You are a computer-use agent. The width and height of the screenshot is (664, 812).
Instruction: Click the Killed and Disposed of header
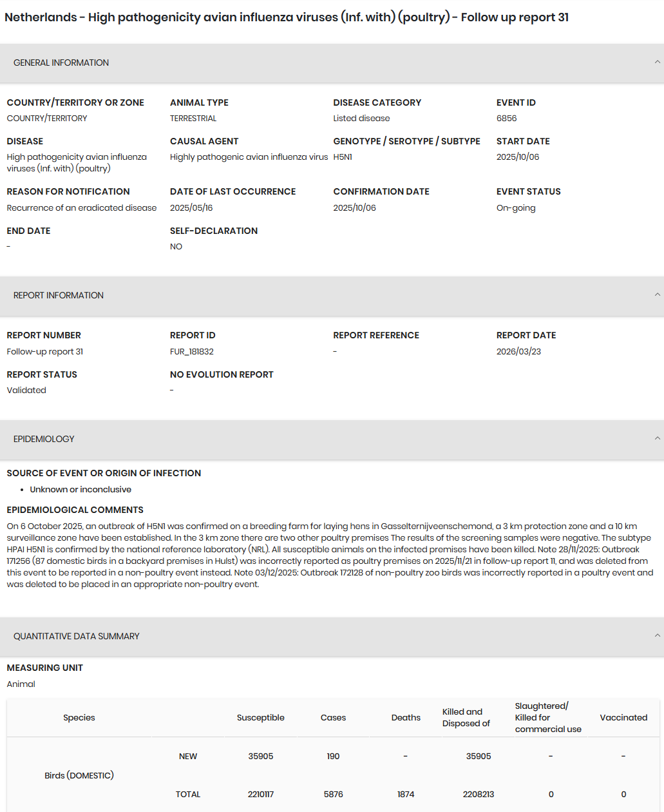click(x=466, y=717)
